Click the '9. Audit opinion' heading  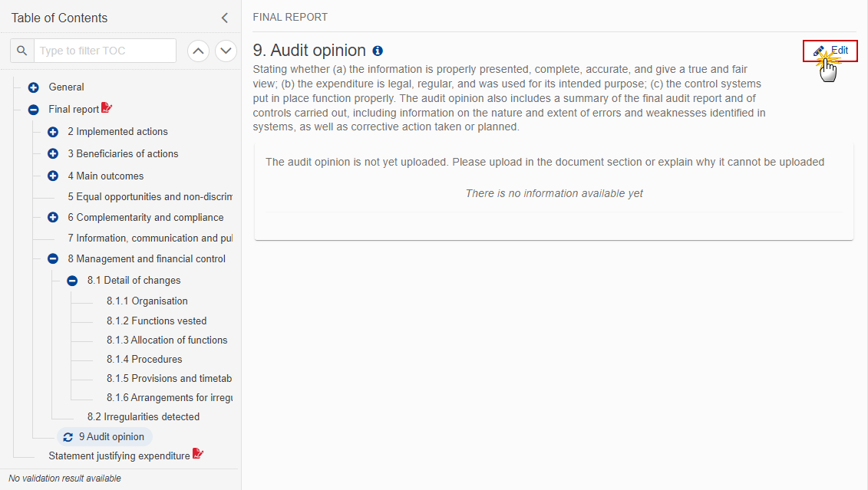(309, 51)
